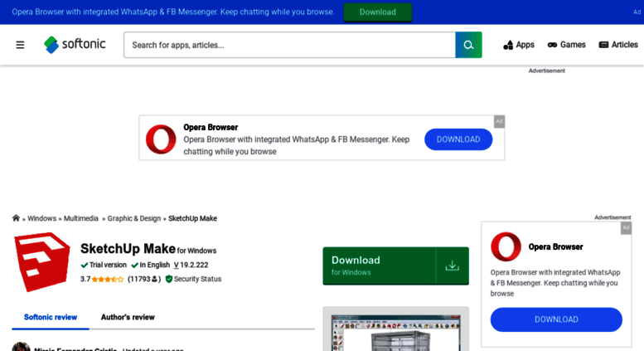Image resolution: width=644 pixels, height=351 pixels.
Task: Click the (11793) ratings count
Action: 144,279
